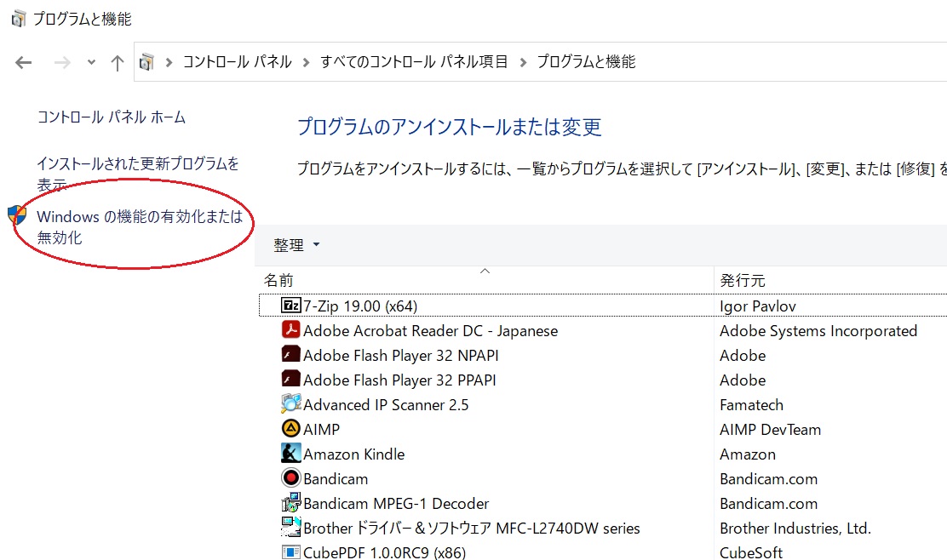The height and width of the screenshot is (560, 947).
Task: Click the Up one level arrow
Action: [118, 62]
